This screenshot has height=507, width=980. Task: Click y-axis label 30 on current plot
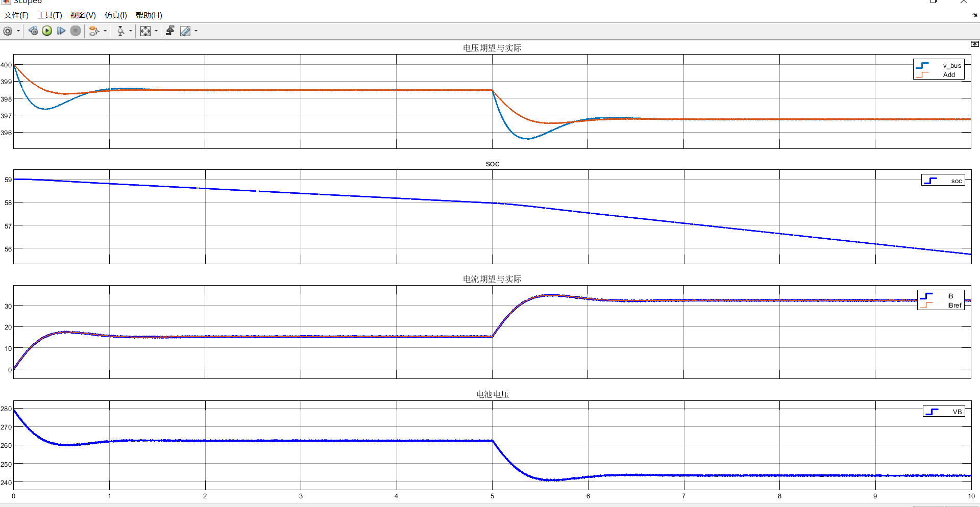pyautogui.click(x=8, y=307)
